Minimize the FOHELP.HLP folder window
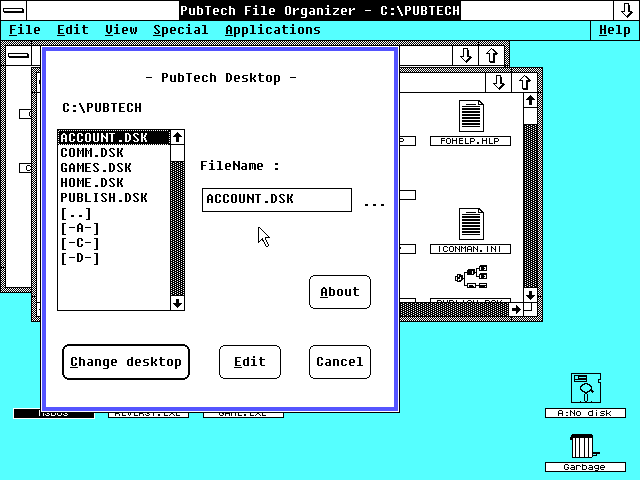 tap(498, 82)
